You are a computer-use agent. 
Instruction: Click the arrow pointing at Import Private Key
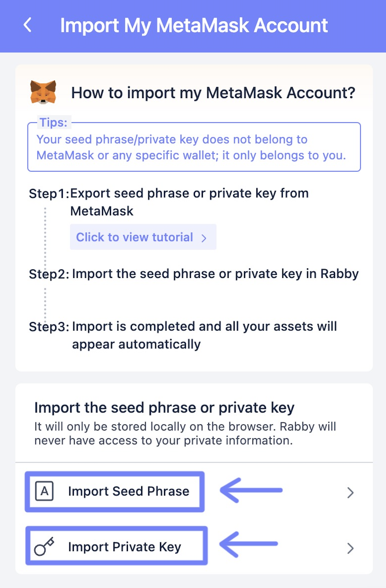[249, 545]
